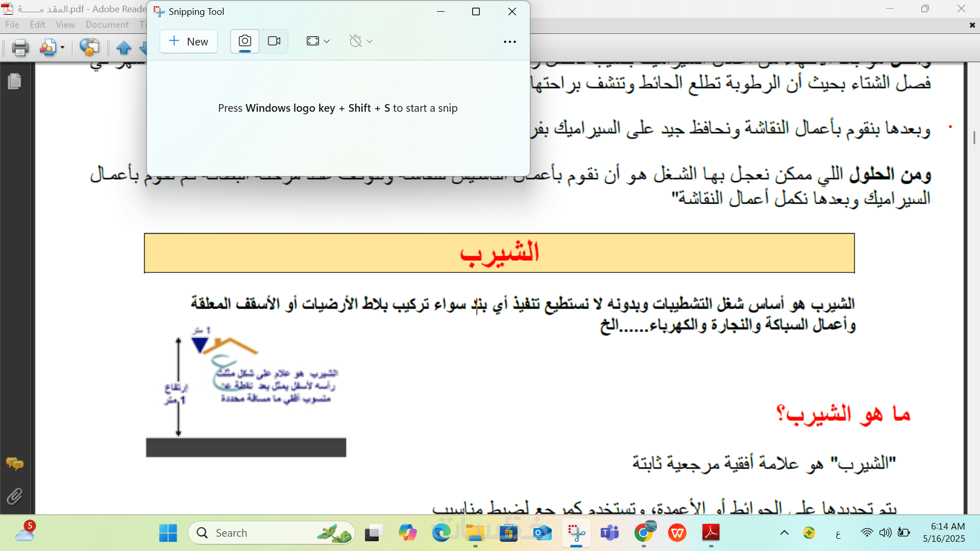Show hidden system tray icons
Image resolution: width=980 pixels, height=551 pixels.
tap(785, 533)
